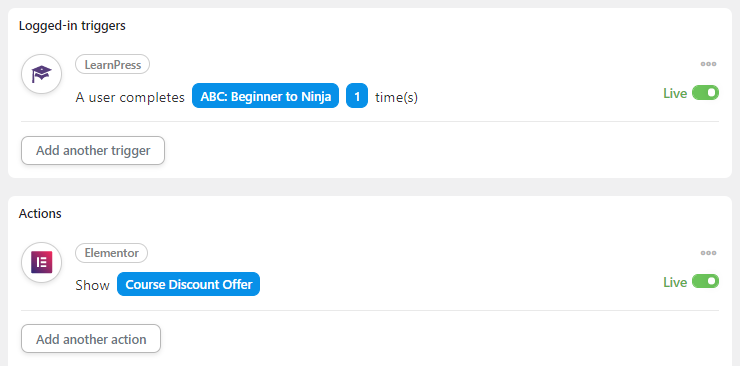Click Add another action button
The image size is (740, 366).
pos(91,339)
